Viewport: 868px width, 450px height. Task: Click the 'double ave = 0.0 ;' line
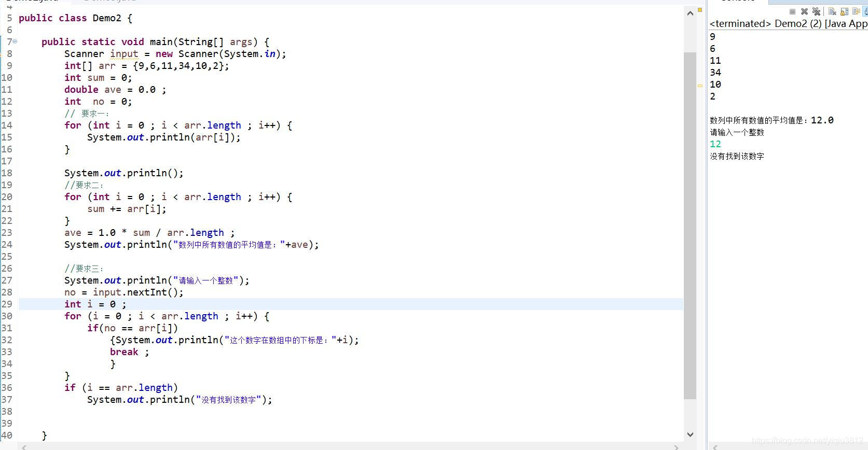click(x=115, y=90)
